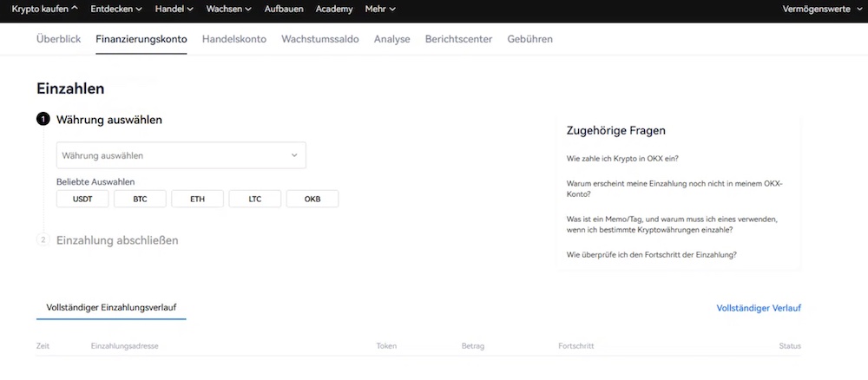The image size is (868, 380).
Task: Pick the LTC quick-select button
Action: (255, 200)
